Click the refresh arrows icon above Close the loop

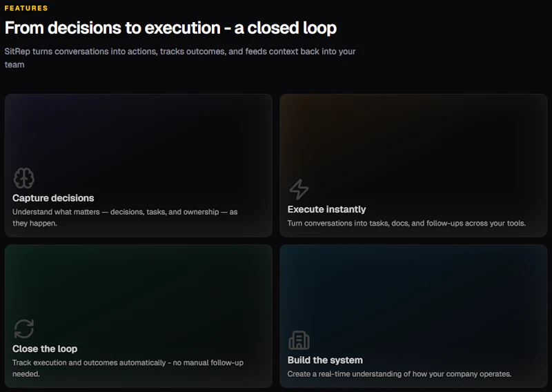point(24,329)
